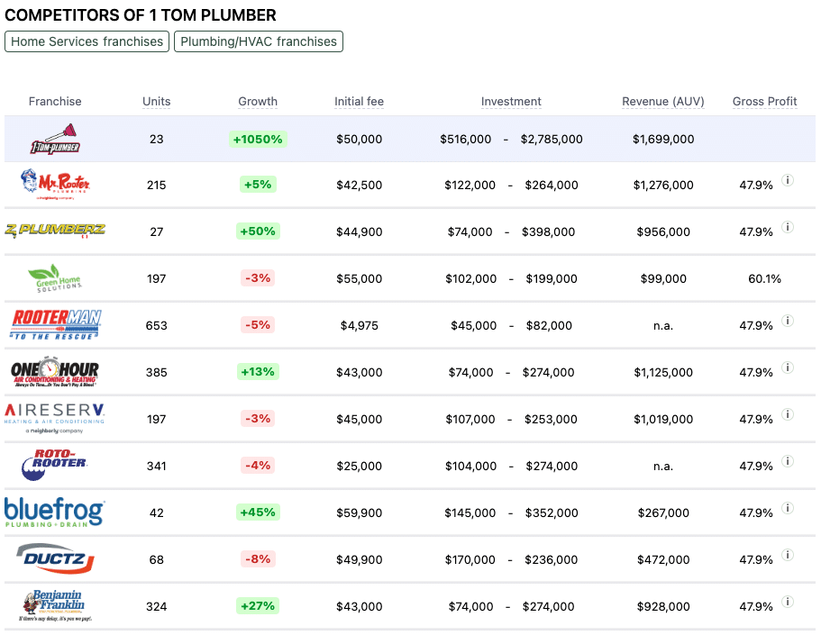Click info icon in Mr. Rooter row

click(x=787, y=180)
